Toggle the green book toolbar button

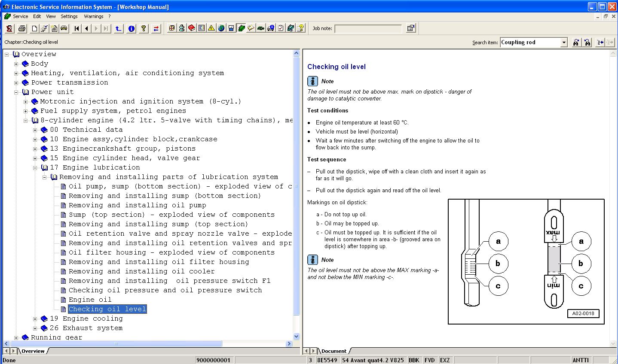point(241,28)
